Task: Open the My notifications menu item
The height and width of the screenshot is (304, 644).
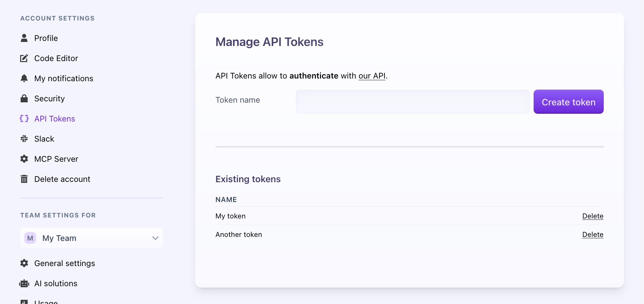Action: pos(64,79)
